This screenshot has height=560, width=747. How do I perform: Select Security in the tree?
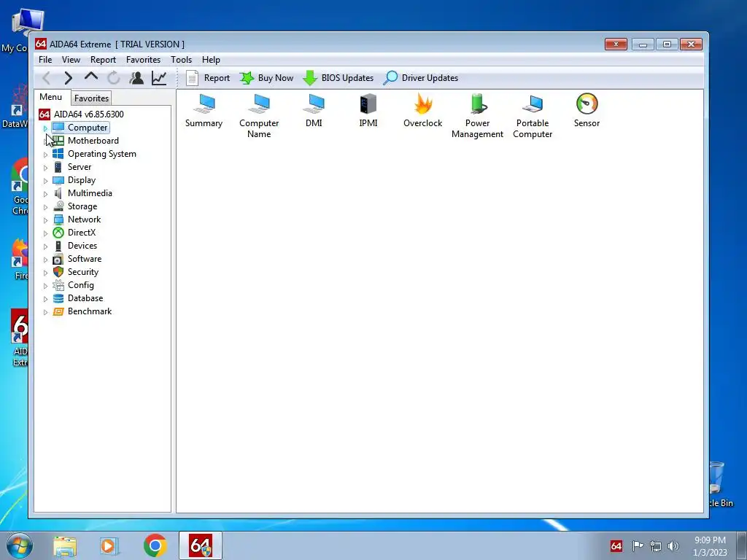pos(83,272)
